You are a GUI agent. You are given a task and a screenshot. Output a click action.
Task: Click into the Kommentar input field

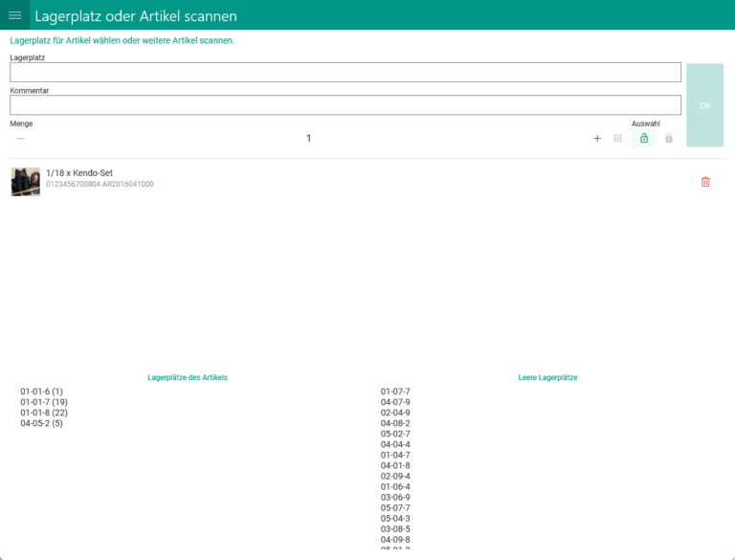[x=345, y=105]
